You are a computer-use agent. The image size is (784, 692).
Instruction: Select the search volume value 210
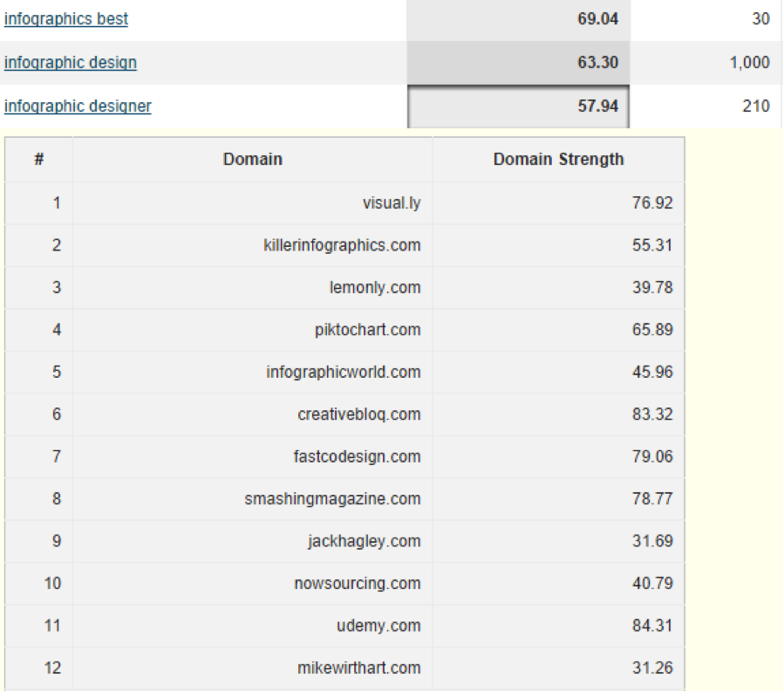pos(756,106)
